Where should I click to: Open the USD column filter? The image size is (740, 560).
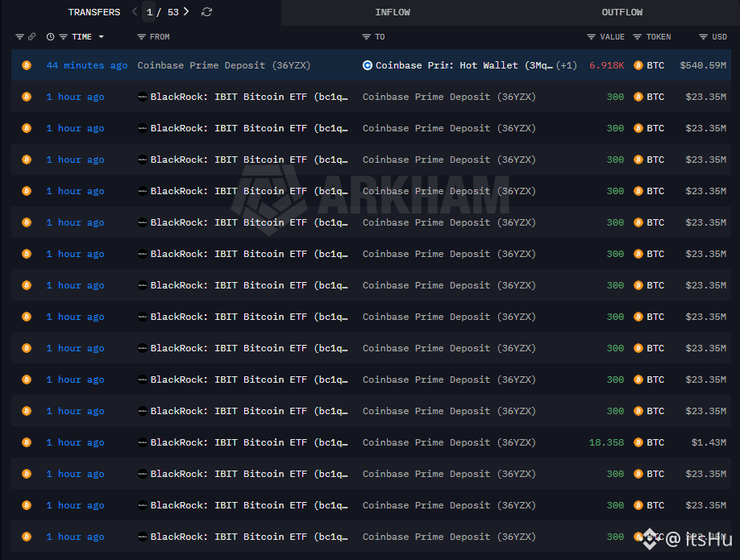click(x=703, y=37)
